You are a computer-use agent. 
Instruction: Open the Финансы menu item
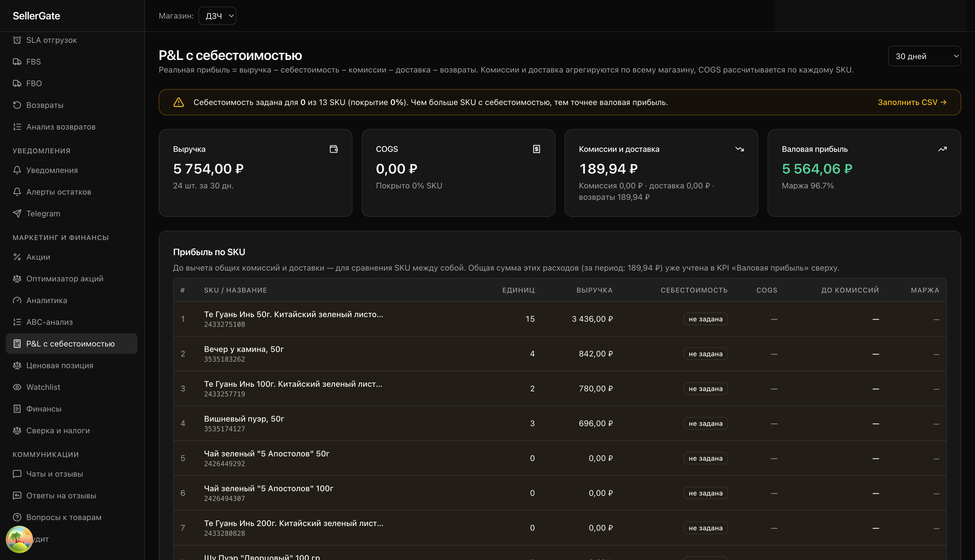(x=44, y=409)
